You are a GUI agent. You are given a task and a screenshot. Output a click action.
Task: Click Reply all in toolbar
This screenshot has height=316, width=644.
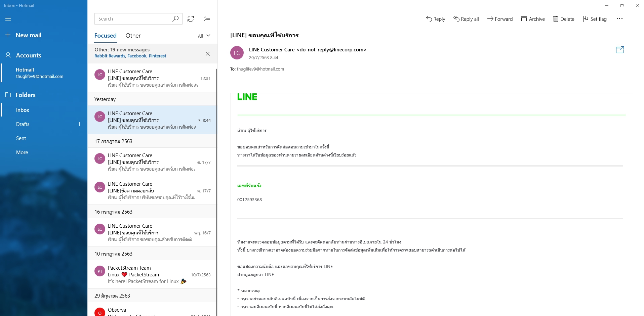(466, 19)
